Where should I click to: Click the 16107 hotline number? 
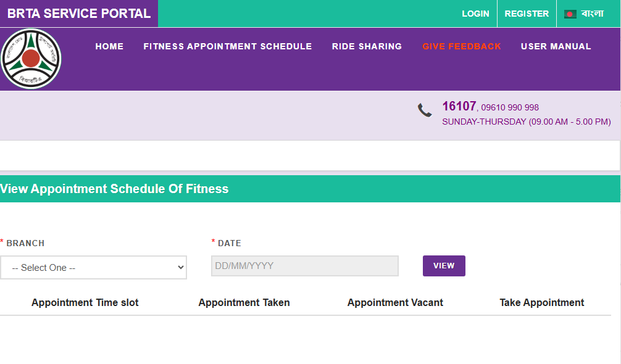tap(459, 106)
